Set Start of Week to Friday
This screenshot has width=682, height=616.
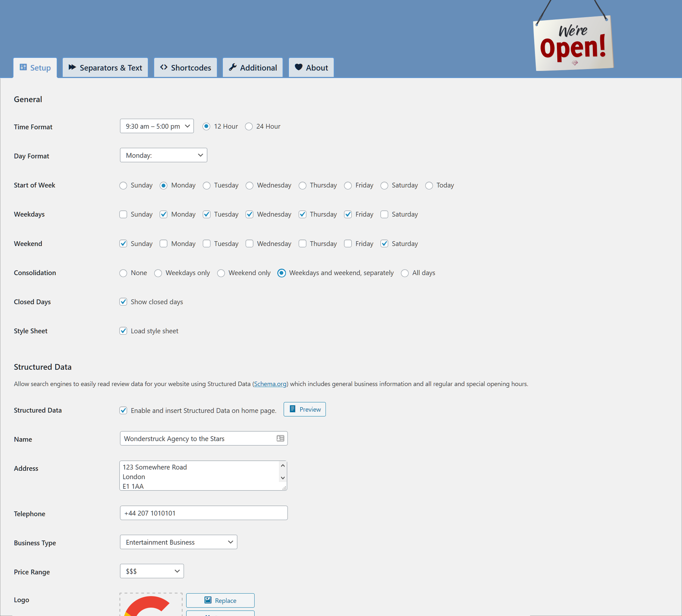[348, 186]
